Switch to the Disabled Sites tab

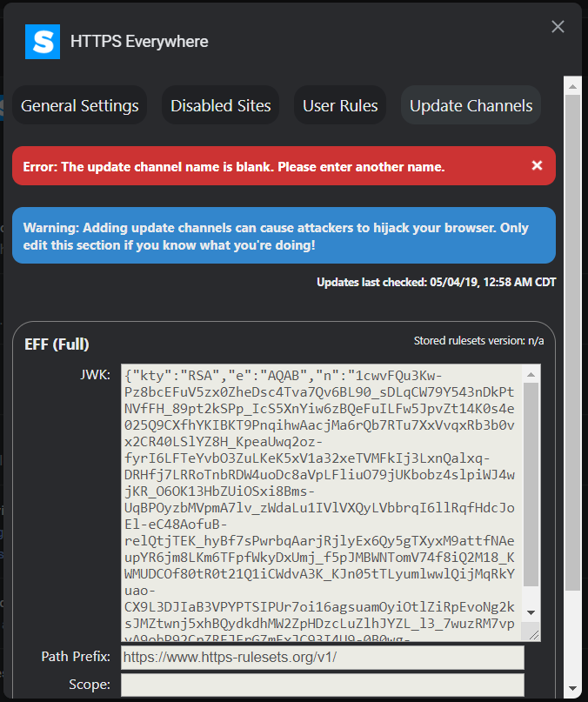click(x=220, y=105)
